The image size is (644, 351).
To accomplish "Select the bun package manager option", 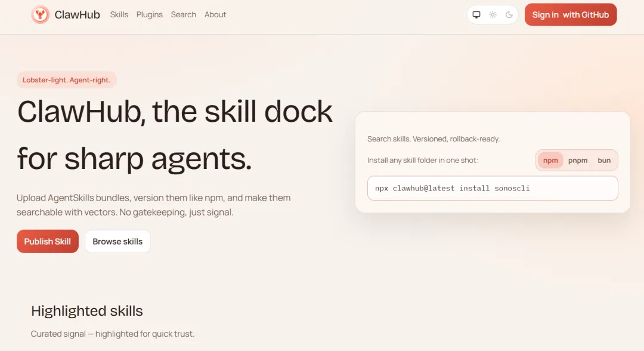I will coord(604,161).
